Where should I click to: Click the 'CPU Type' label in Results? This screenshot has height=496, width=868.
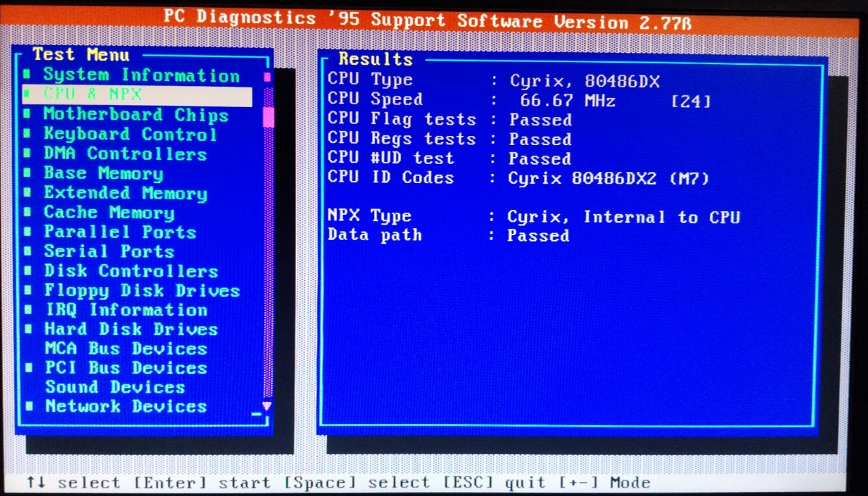click(370, 80)
